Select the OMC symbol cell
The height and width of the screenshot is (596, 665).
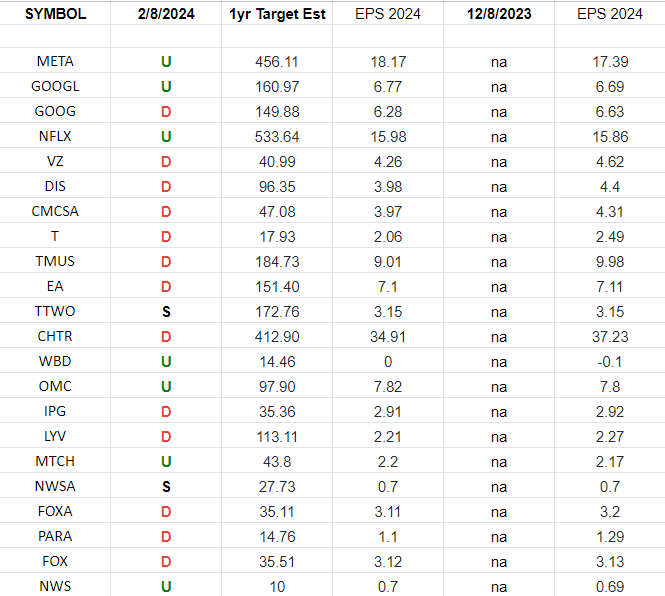[55, 386]
